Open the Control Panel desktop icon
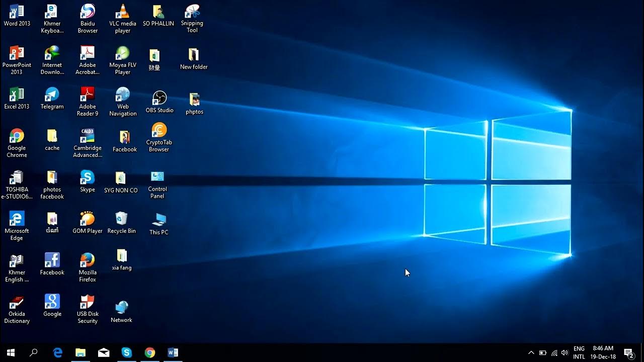This screenshot has height=362, width=644. coord(157,185)
